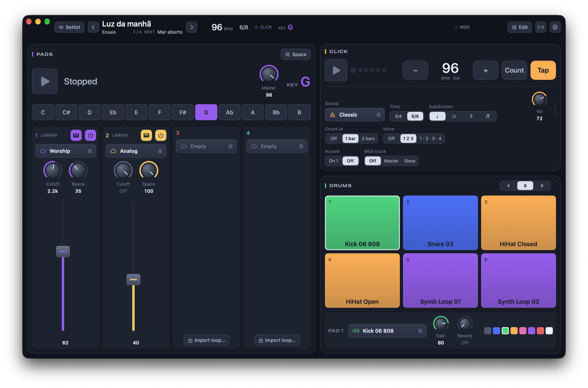The height and width of the screenshot is (388, 588).
Task: Open Kick 06 808 sample selector for Pad 1
Action: point(387,331)
